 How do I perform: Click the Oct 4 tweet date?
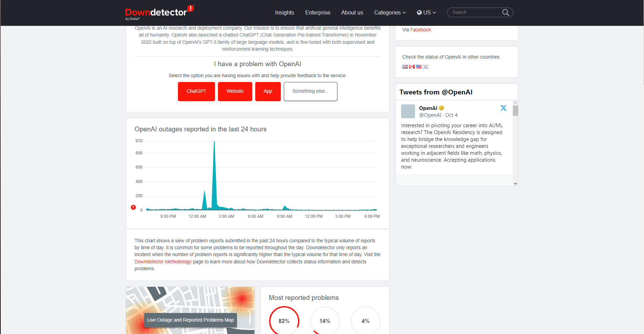pos(451,115)
